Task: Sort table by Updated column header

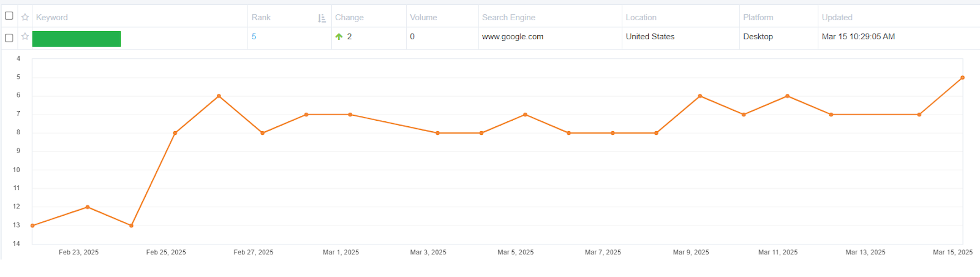Action: point(837,17)
